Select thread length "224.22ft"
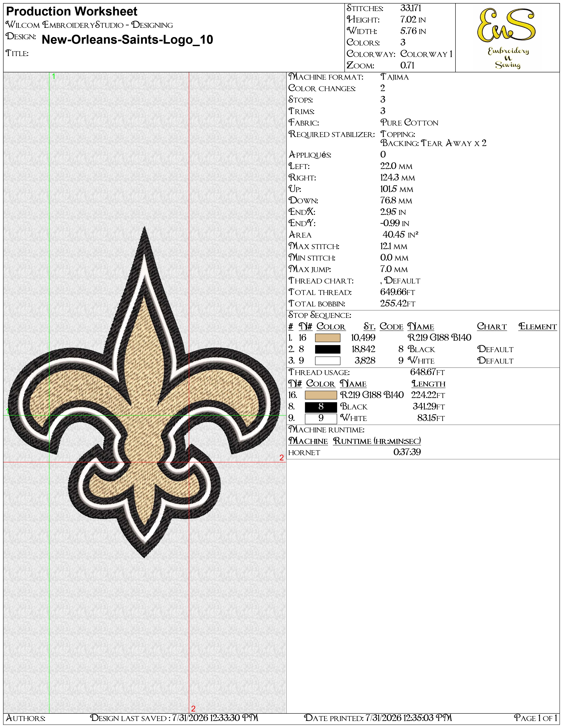 pos(428,395)
